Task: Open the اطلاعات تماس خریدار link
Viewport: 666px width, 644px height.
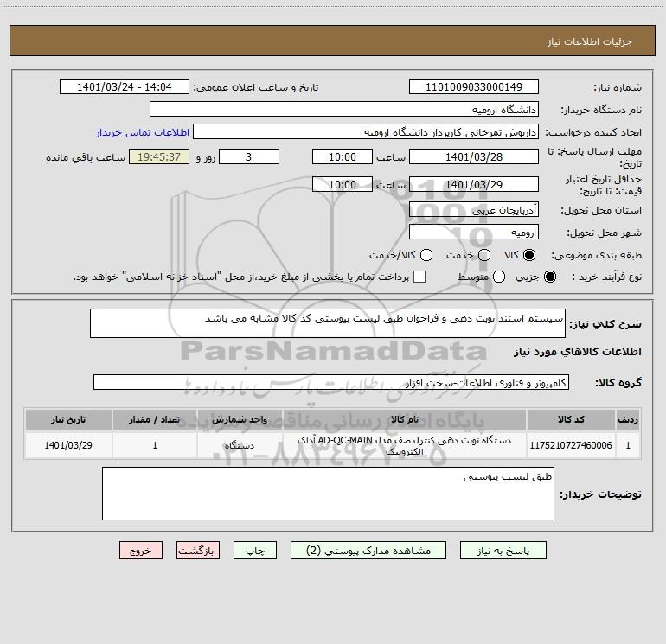Action: pos(143,132)
